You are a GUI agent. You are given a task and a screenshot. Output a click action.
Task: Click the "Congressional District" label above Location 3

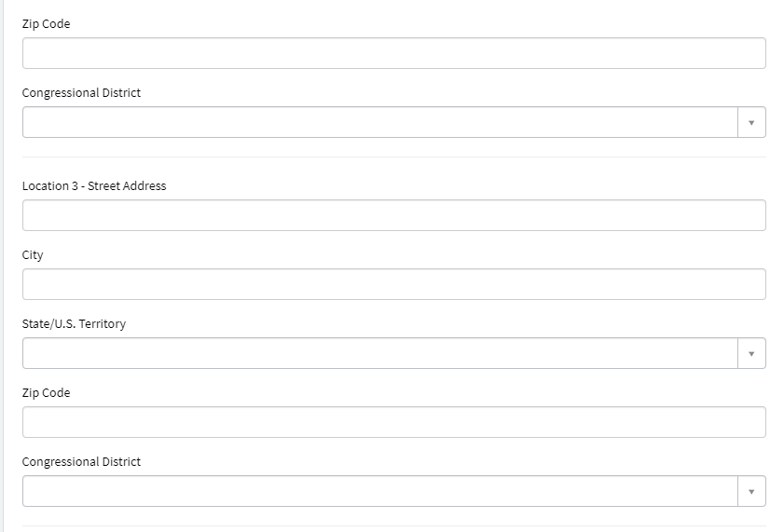(81, 93)
